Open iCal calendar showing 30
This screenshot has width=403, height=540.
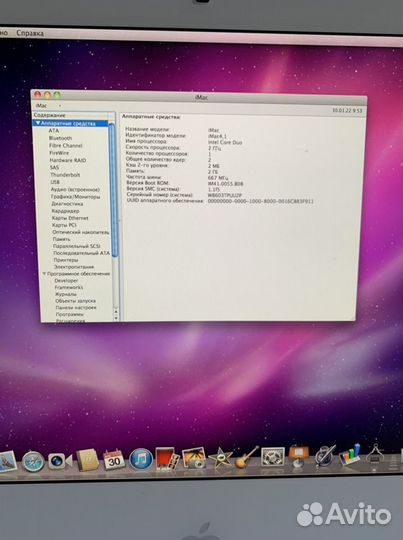114,459
